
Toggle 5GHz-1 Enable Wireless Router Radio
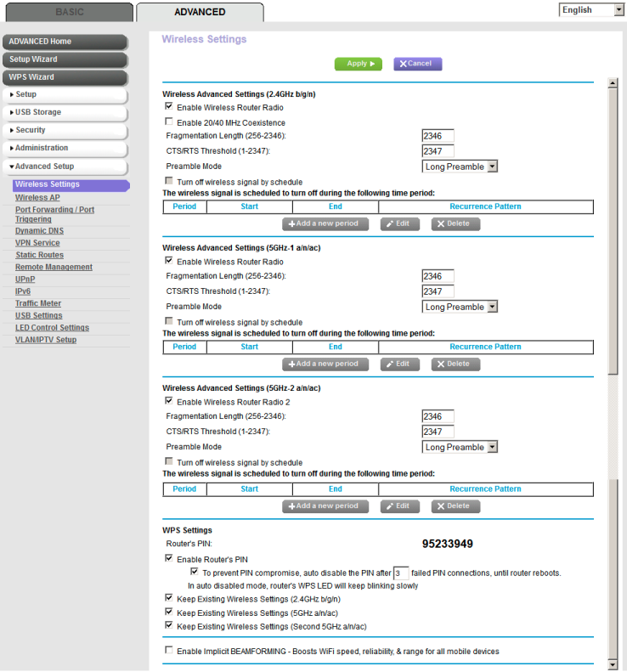click(x=169, y=261)
